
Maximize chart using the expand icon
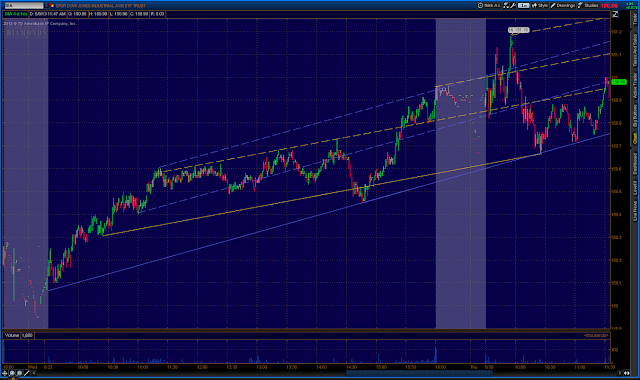click(615, 14)
